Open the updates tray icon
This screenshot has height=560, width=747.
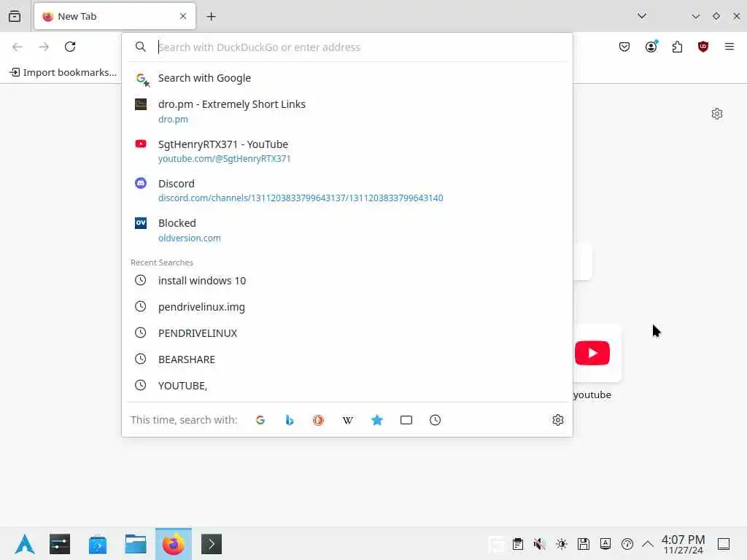627,544
